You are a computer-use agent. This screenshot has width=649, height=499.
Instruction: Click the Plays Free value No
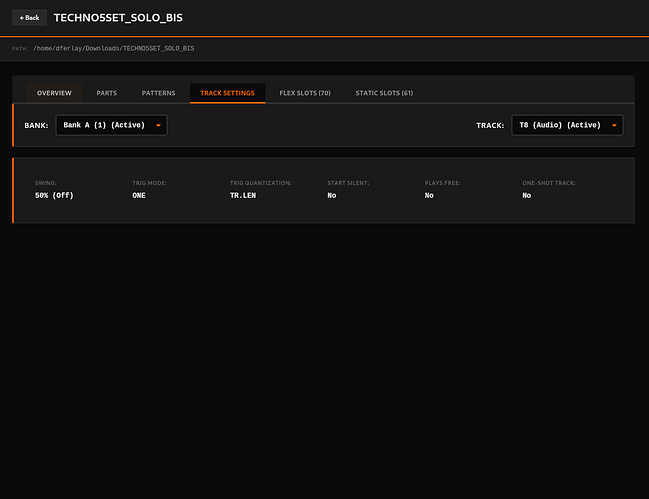click(429, 196)
